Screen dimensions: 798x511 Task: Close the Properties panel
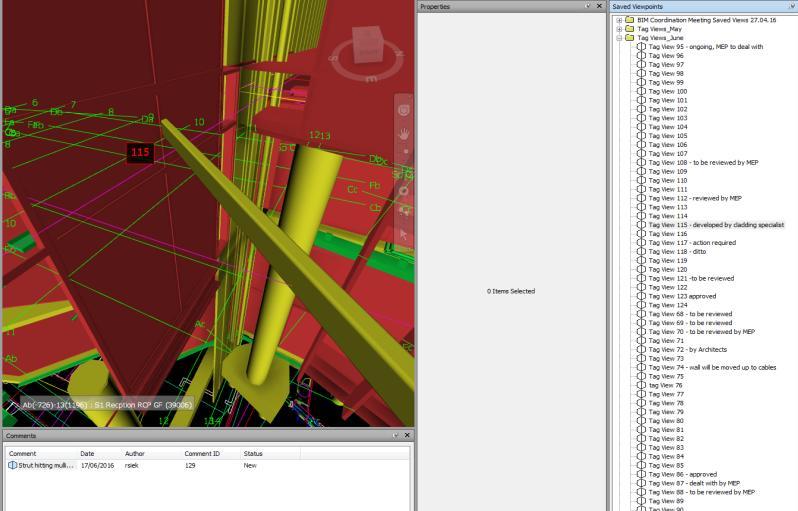[599, 6]
